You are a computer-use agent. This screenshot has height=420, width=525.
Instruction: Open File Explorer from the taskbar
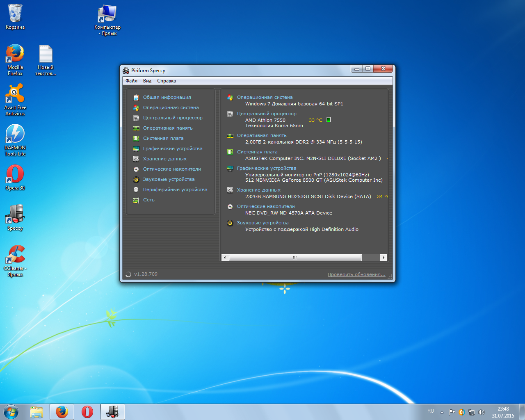pyautogui.click(x=37, y=412)
